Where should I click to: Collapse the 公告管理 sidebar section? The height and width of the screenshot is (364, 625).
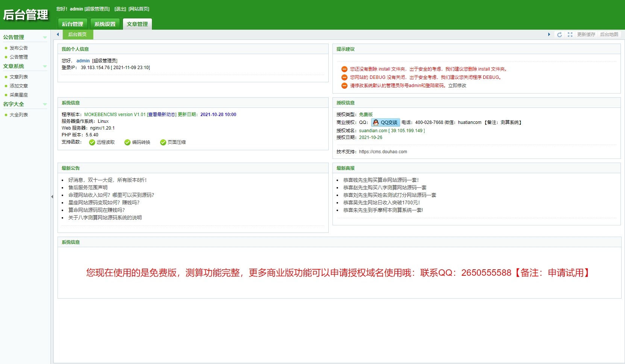click(x=45, y=38)
